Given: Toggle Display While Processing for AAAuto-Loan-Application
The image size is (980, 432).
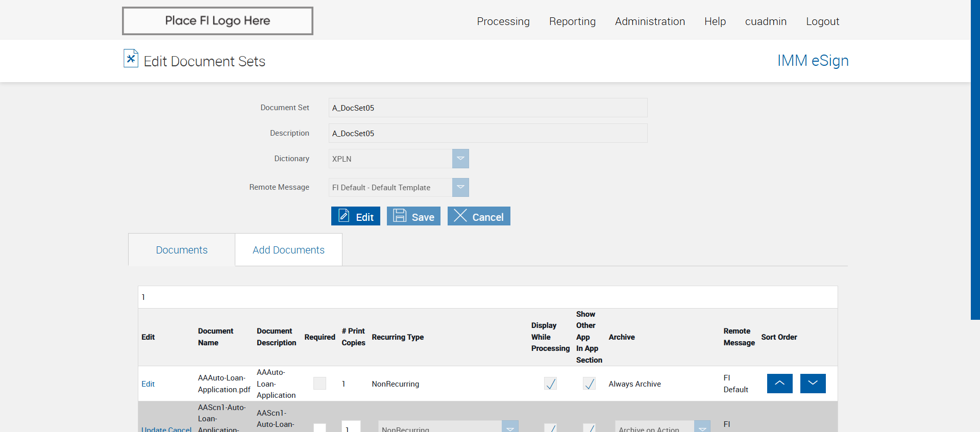Looking at the screenshot, I should tap(550, 384).
